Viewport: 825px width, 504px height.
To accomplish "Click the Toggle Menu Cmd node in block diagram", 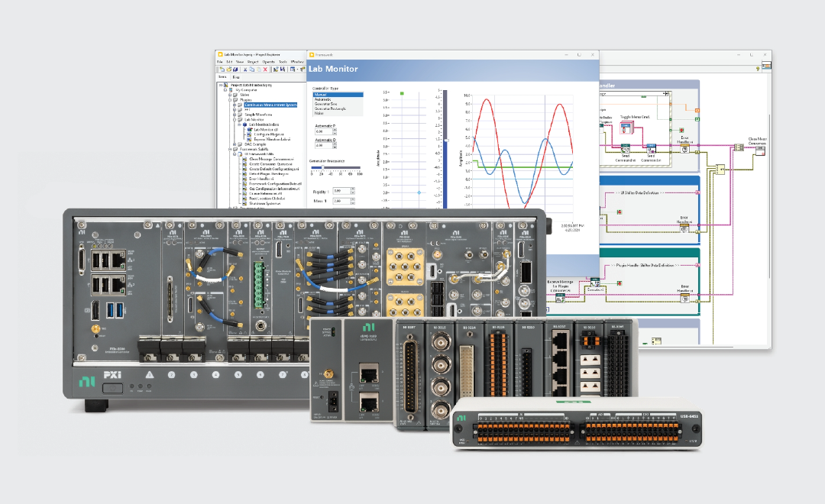I will (626, 127).
